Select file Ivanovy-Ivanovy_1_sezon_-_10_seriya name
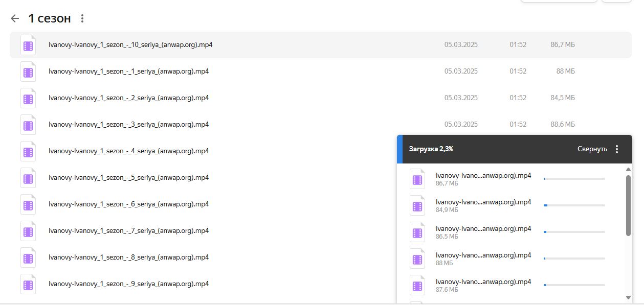Screen dimensions: 644x305 (130, 45)
